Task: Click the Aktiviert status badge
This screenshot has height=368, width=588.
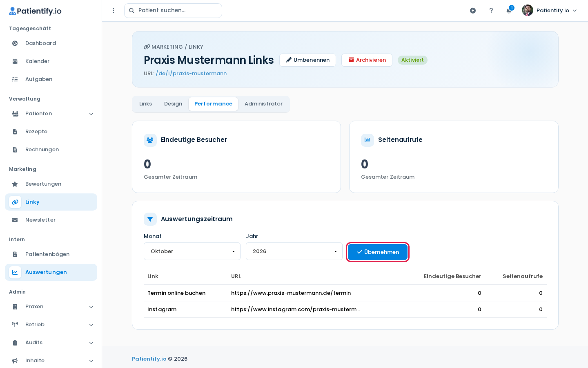Action: click(x=412, y=60)
